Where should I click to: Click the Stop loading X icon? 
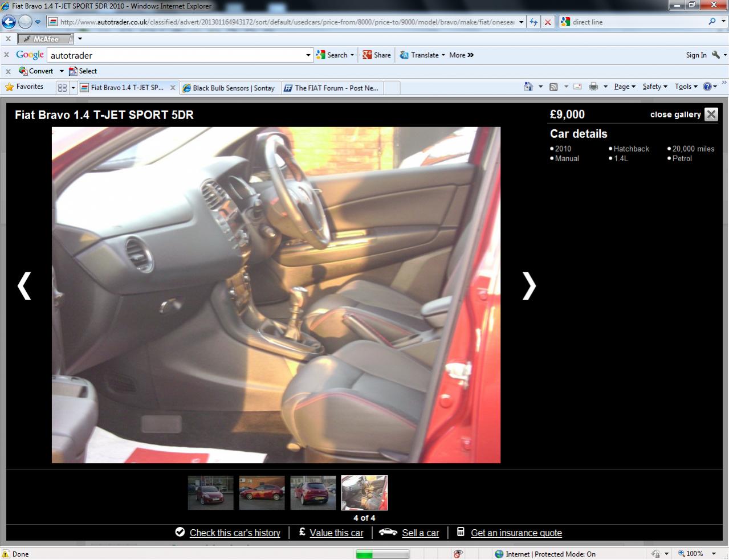pyautogui.click(x=548, y=22)
